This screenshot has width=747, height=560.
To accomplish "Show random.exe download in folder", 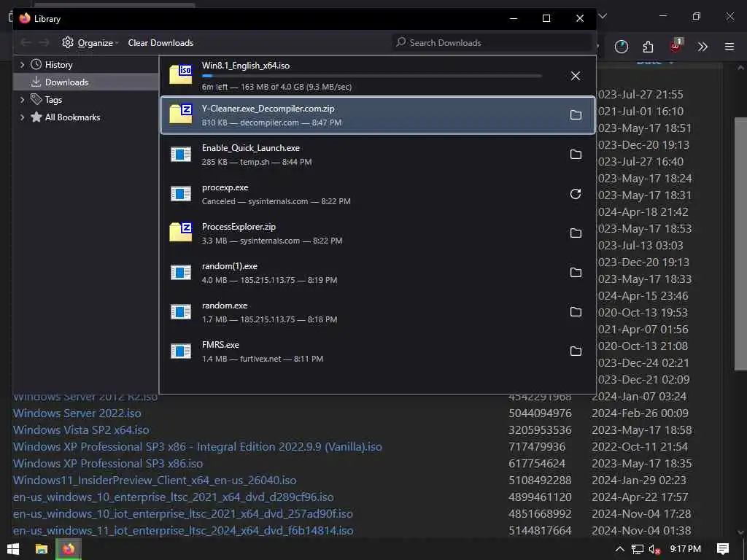I will [x=576, y=312].
